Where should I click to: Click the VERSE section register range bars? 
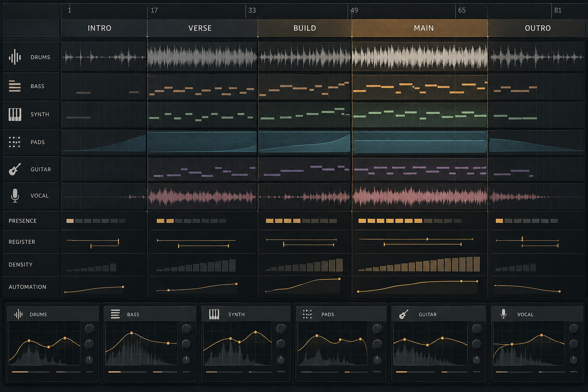(196, 243)
